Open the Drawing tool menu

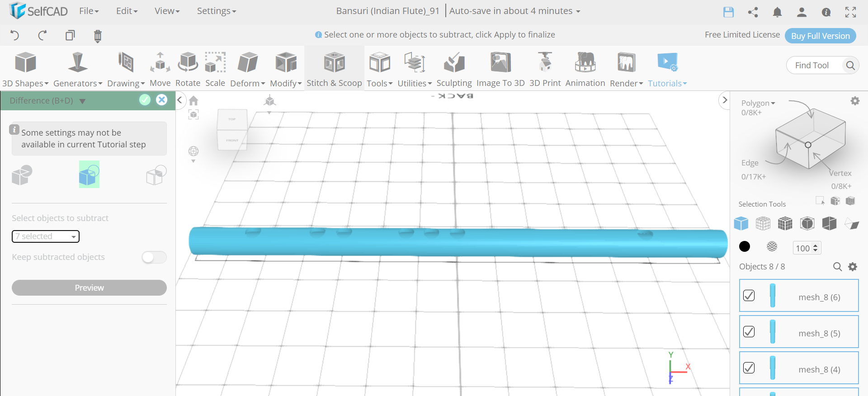pyautogui.click(x=126, y=69)
